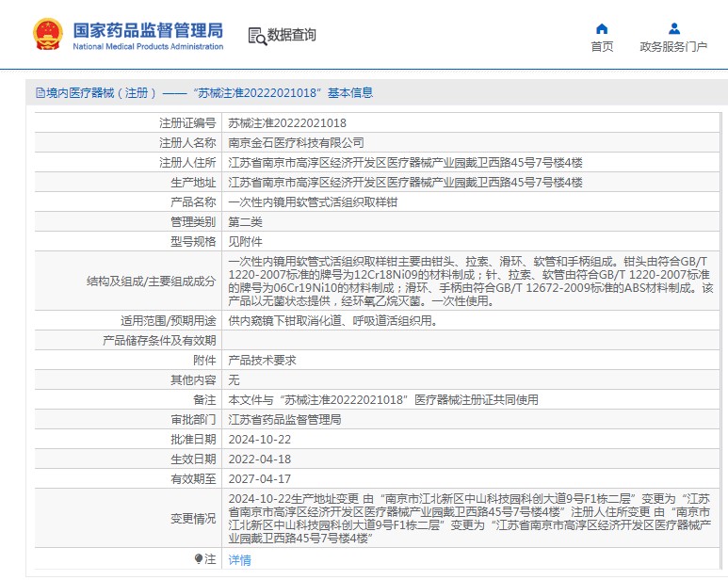The image size is (728, 580).
Task: Click the national emblem logo
Action: click(x=48, y=34)
